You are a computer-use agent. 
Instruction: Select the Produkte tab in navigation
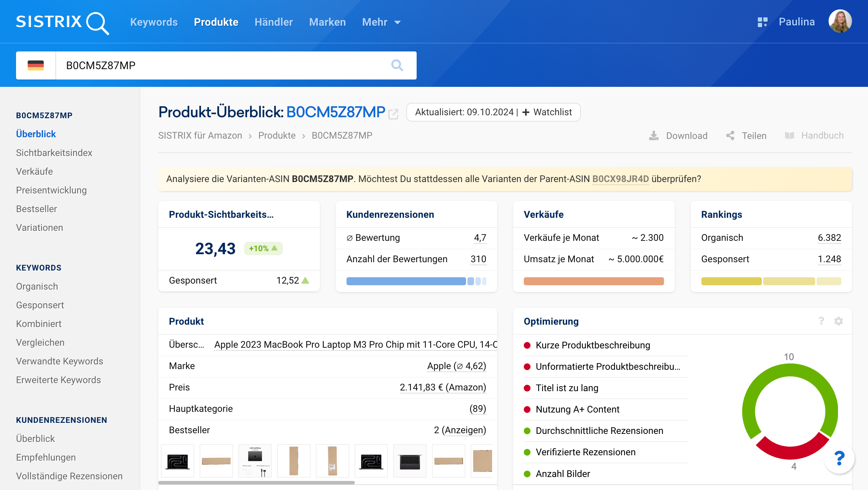click(x=216, y=23)
